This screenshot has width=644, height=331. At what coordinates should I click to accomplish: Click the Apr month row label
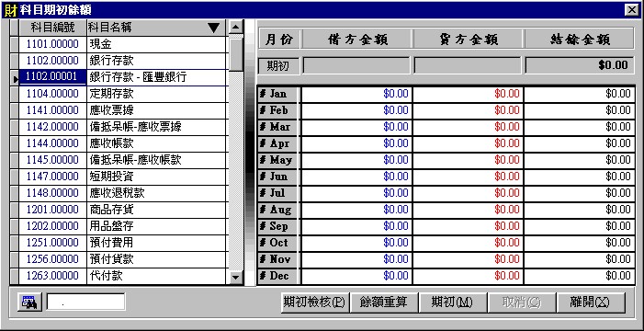(x=278, y=143)
